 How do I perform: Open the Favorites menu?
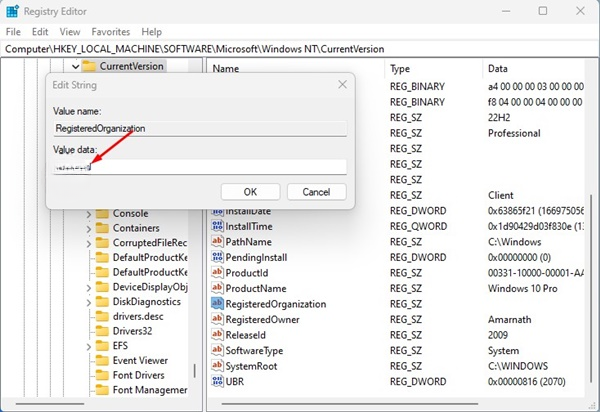click(111, 32)
